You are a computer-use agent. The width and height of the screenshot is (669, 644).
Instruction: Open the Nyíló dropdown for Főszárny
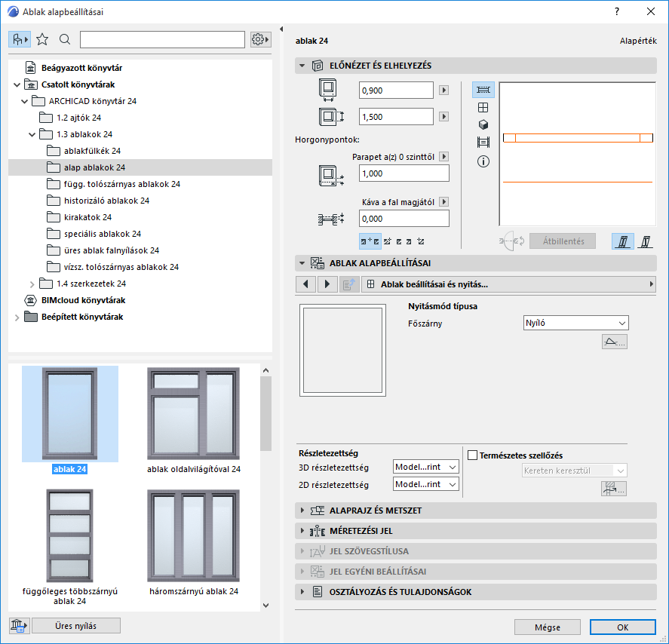tap(575, 322)
